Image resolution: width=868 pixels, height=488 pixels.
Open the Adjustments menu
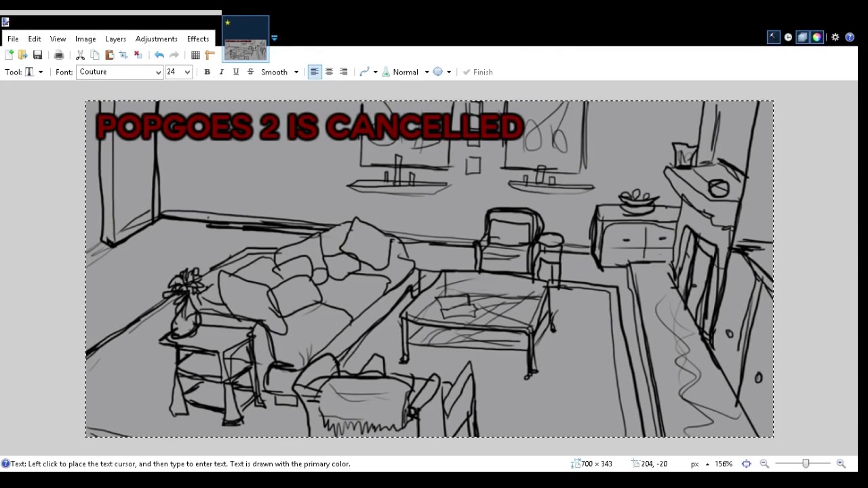[156, 39]
